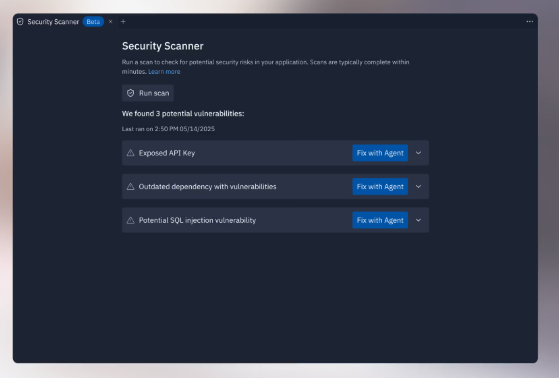Viewport: 559px width, 378px height.
Task: Fix Outdated dependency with Agent
Action: tap(380, 187)
